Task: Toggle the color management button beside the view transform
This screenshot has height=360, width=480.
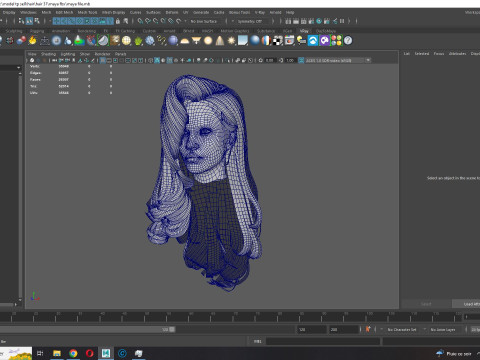Action: coord(301,60)
